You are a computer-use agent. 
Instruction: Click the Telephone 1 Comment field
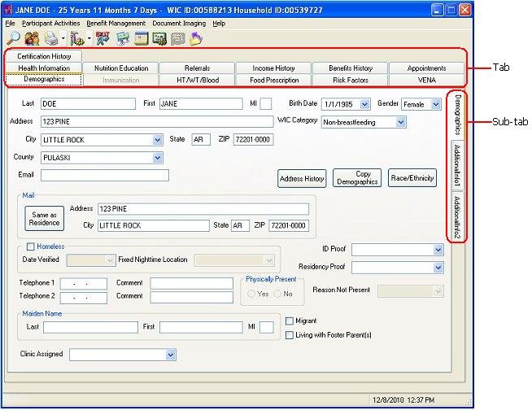[192, 283]
